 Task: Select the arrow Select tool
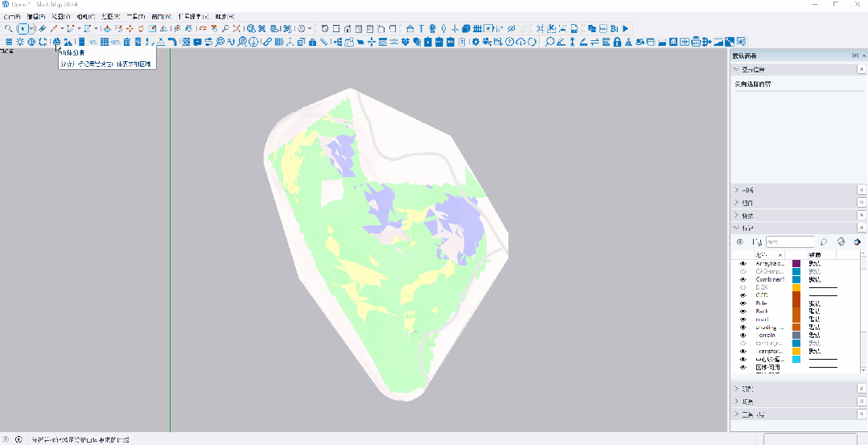(x=23, y=28)
